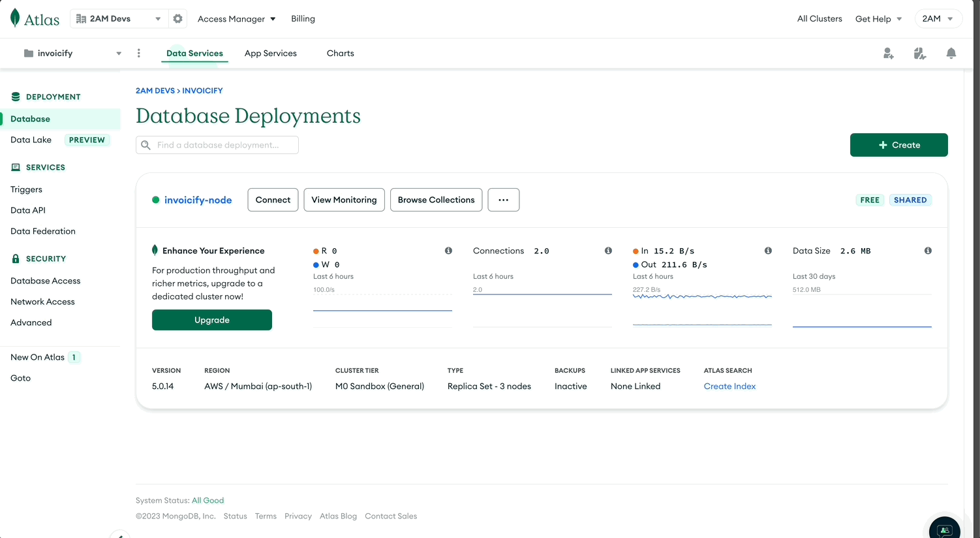The height and width of the screenshot is (538, 980).
Task: Open project activity feed icon
Action: pyautogui.click(x=920, y=54)
